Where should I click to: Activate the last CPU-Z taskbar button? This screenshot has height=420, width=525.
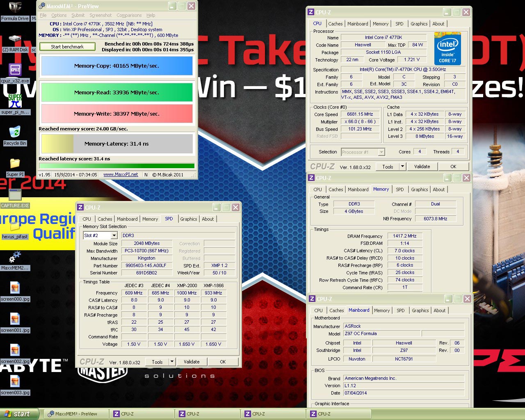coord(339,414)
